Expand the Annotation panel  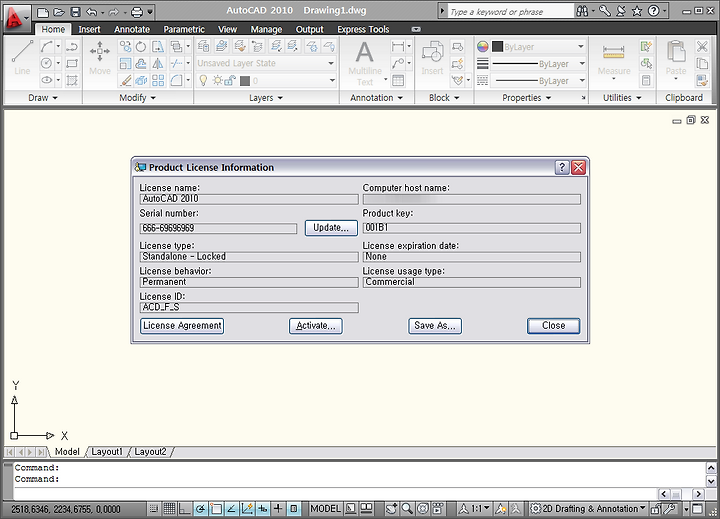pos(376,98)
